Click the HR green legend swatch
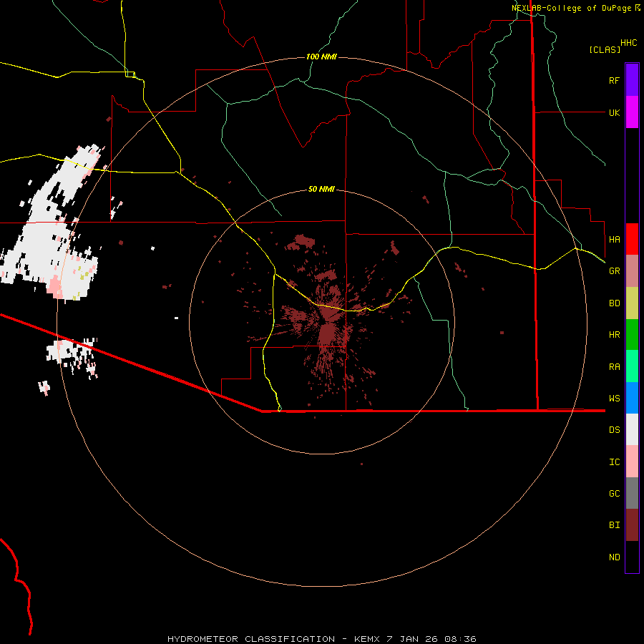The image size is (644, 644). pyautogui.click(x=632, y=334)
